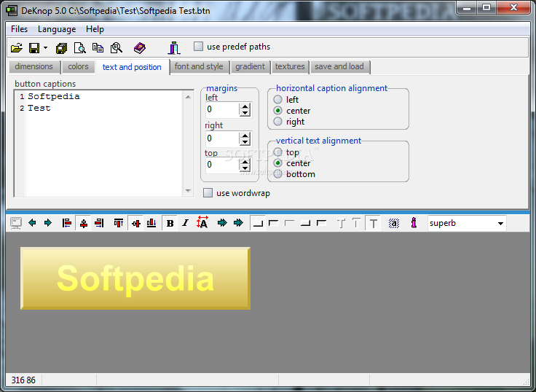Select left horizontal caption alignment

pyautogui.click(x=278, y=100)
